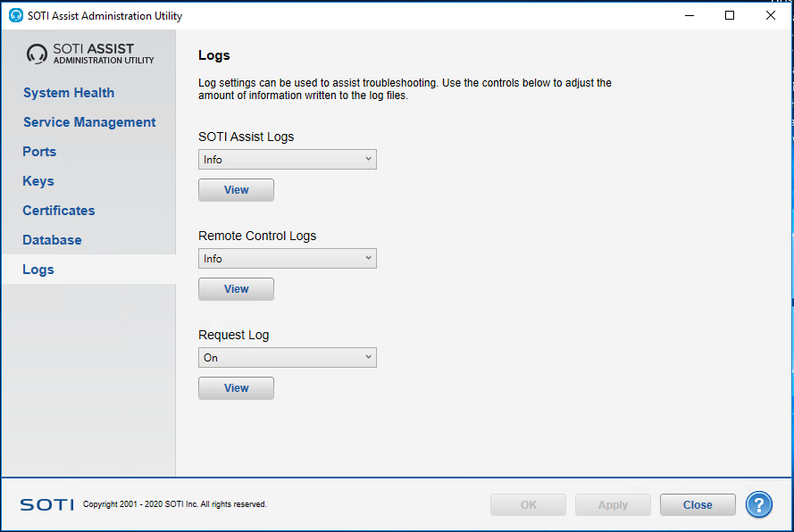
Task: Go to Service Management
Action: [89, 122]
